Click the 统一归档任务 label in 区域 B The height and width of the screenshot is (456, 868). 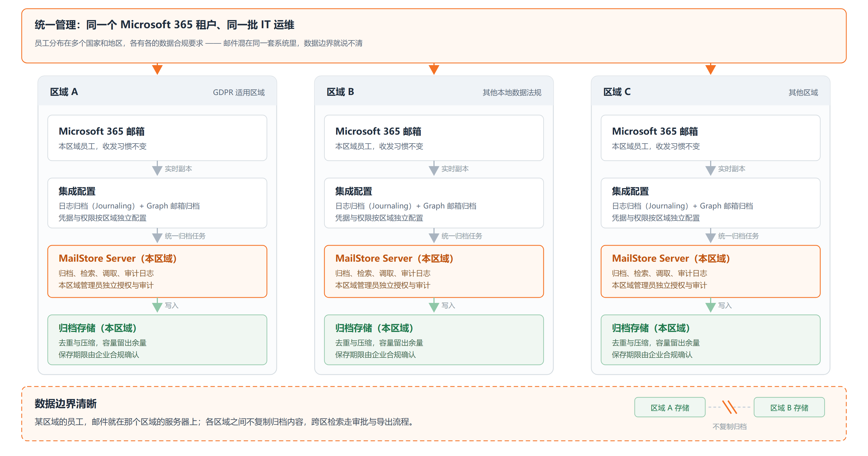tap(462, 236)
